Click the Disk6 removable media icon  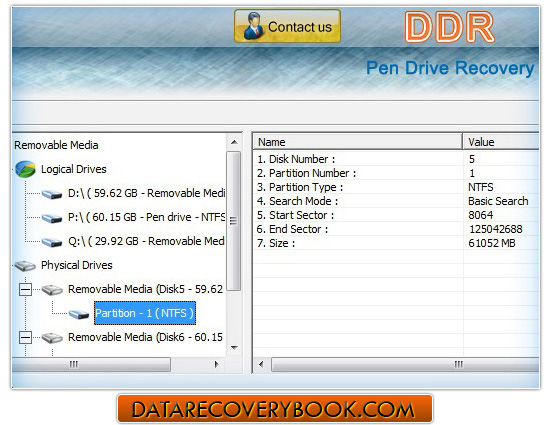[52, 338]
